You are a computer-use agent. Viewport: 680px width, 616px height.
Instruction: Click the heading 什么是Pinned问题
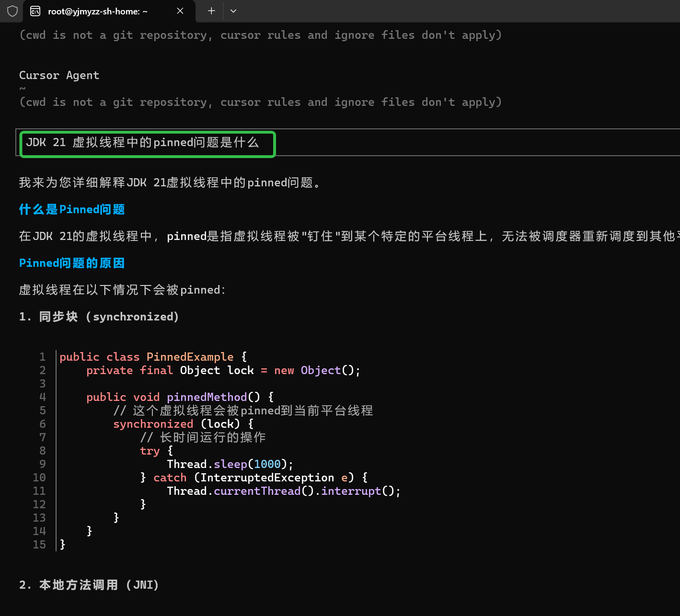(72, 209)
